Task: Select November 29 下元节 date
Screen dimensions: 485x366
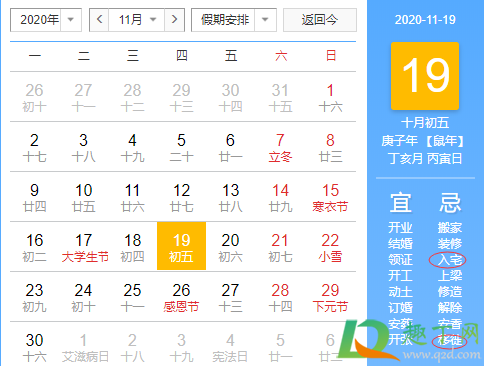Action: click(x=330, y=297)
